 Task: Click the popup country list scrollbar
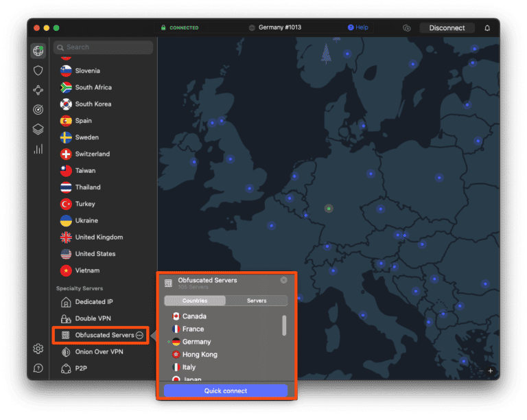(x=284, y=325)
